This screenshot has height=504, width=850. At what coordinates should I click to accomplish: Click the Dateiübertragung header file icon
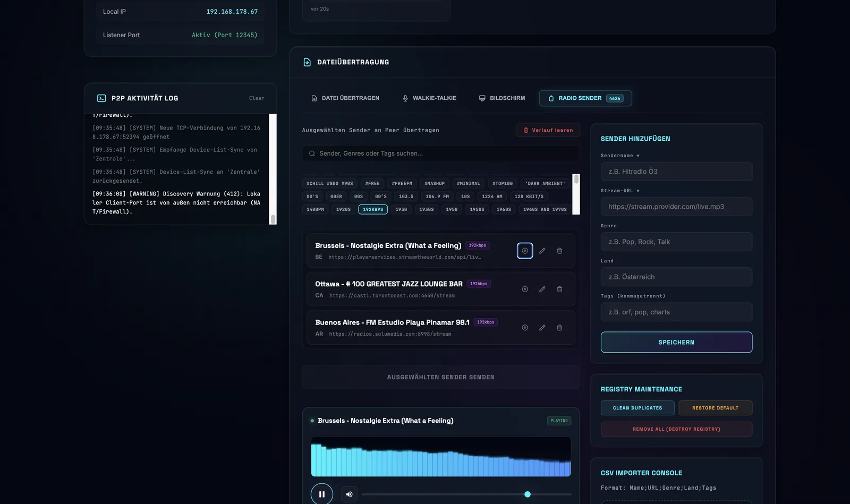tap(307, 62)
